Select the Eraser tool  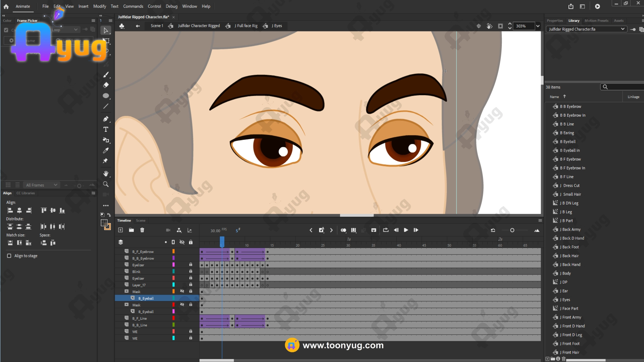[106, 85]
